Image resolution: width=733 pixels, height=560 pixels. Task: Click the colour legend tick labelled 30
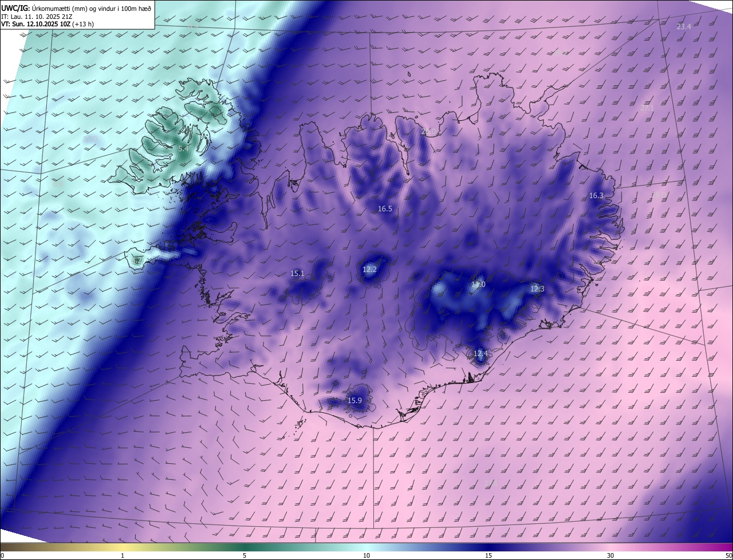610,555
